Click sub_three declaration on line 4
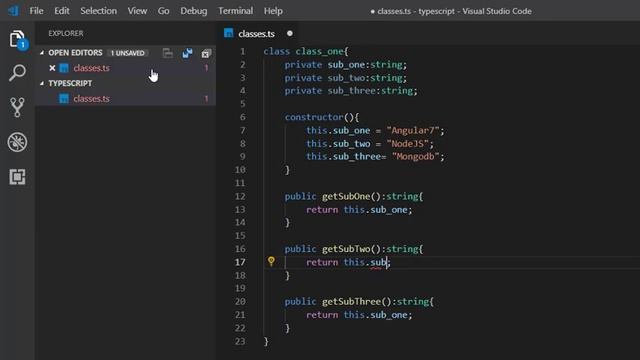 click(351, 91)
